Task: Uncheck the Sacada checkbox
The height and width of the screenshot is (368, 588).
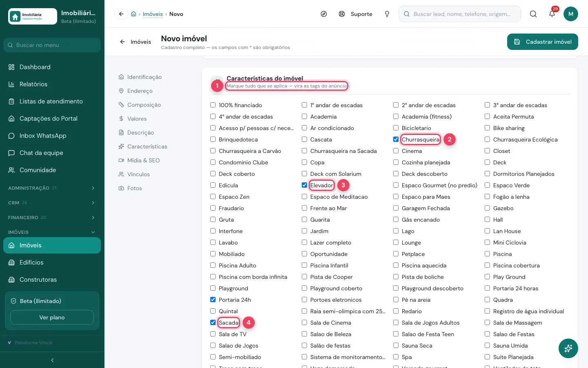Action: [x=213, y=323]
